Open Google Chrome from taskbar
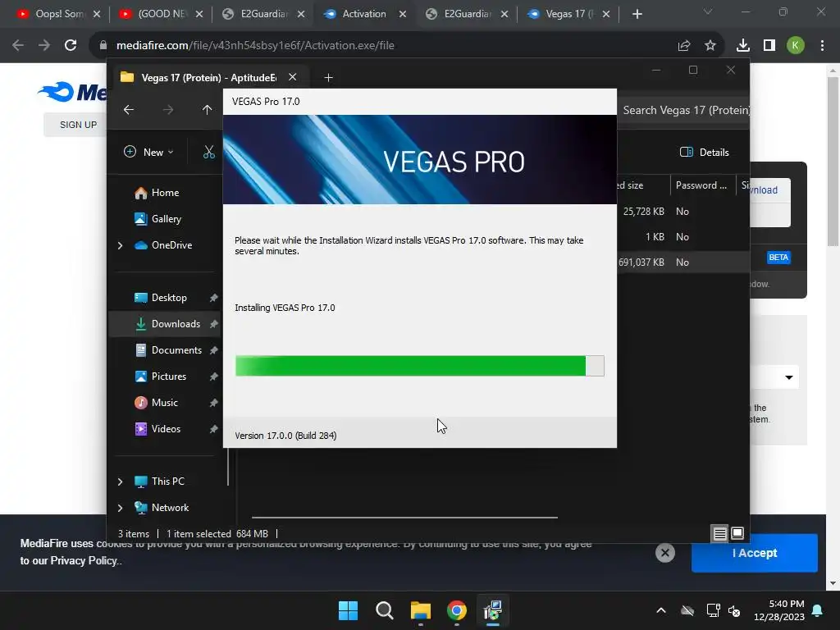 coord(456,610)
